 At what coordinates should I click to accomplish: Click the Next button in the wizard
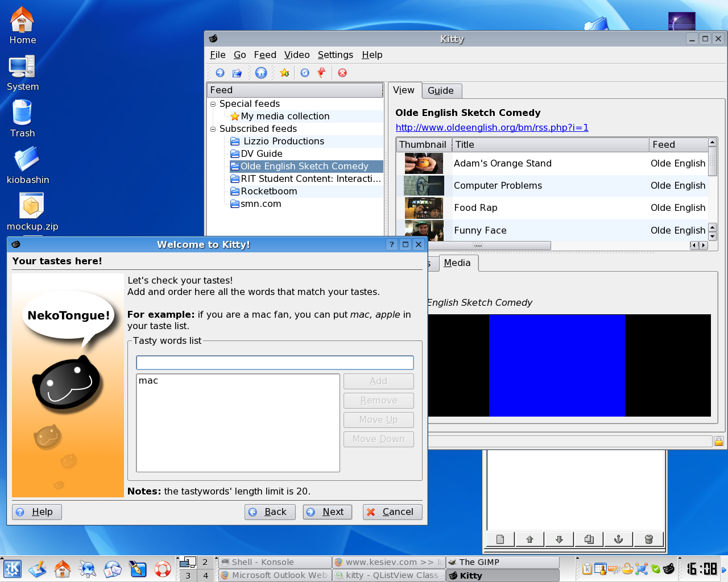(328, 512)
